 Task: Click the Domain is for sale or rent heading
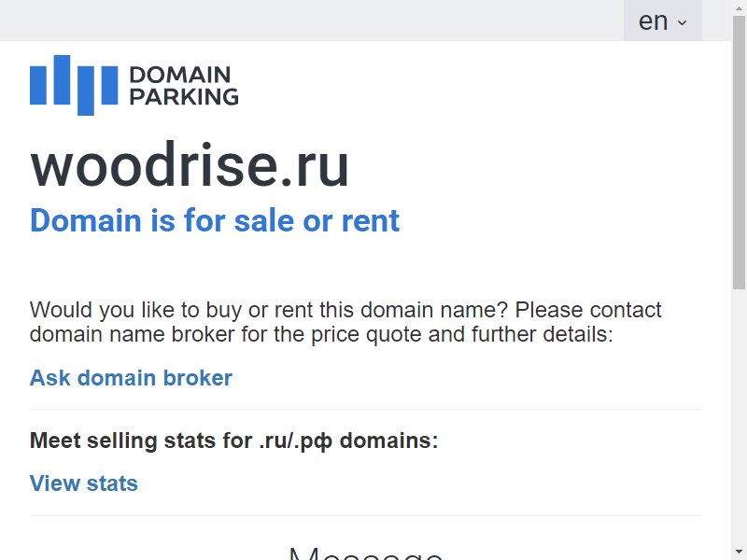pos(215,220)
